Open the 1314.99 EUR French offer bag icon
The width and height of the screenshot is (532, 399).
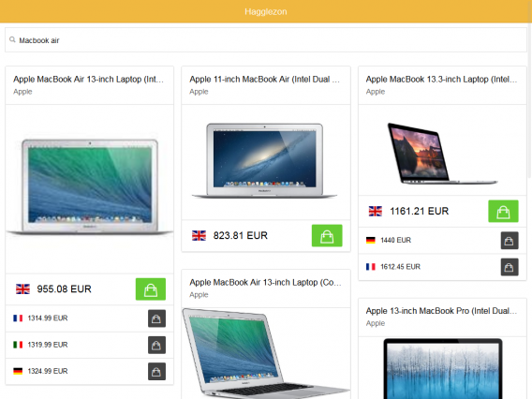click(x=156, y=318)
